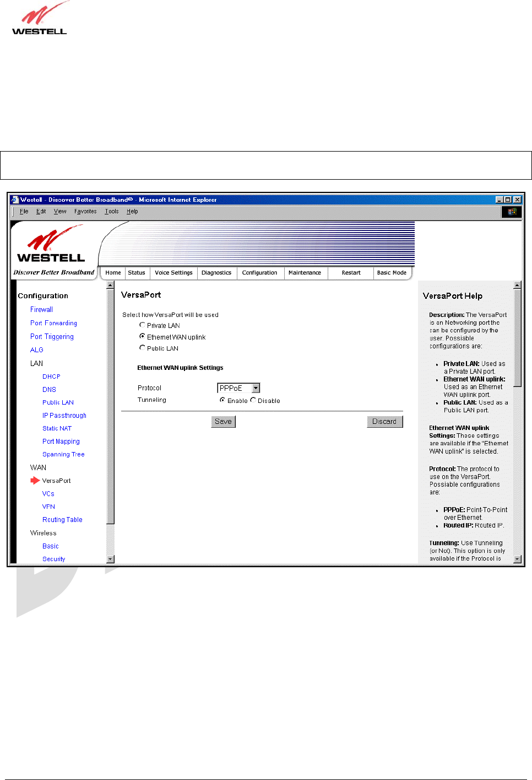Viewport: 532px width, 780px height.
Task: Select the Public LAN radio button
Action: [x=142, y=348]
